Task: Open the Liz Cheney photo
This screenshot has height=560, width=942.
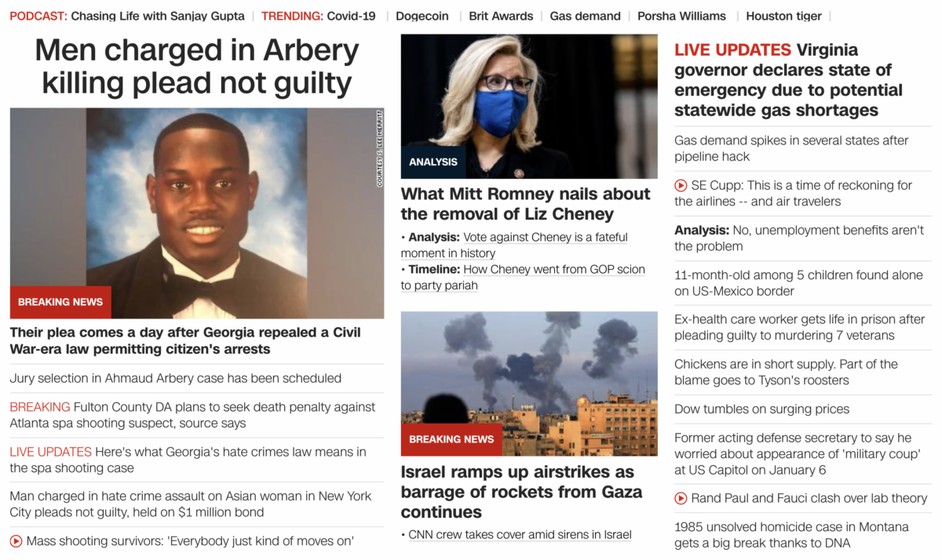Action: tap(529, 107)
